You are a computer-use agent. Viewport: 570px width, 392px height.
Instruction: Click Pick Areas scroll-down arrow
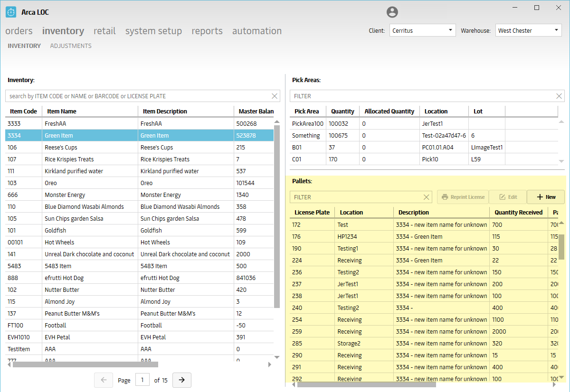click(x=561, y=161)
